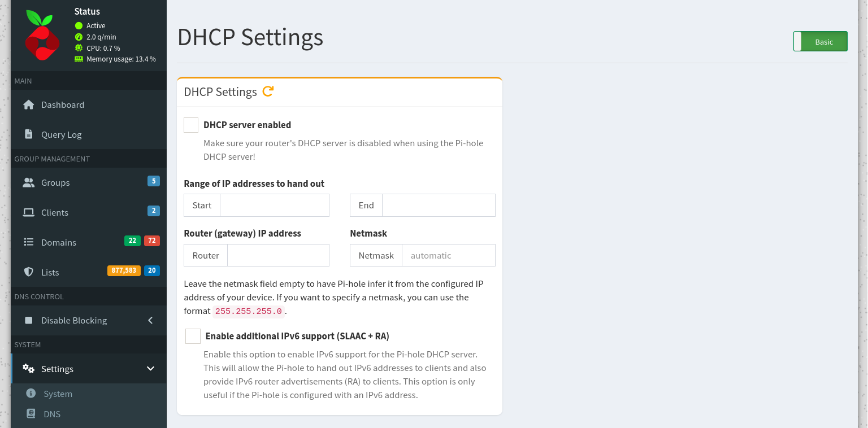Click the orange Lists count badge 877,583
Viewport: 868px width, 428px height.
pyautogui.click(x=124, y=270)
